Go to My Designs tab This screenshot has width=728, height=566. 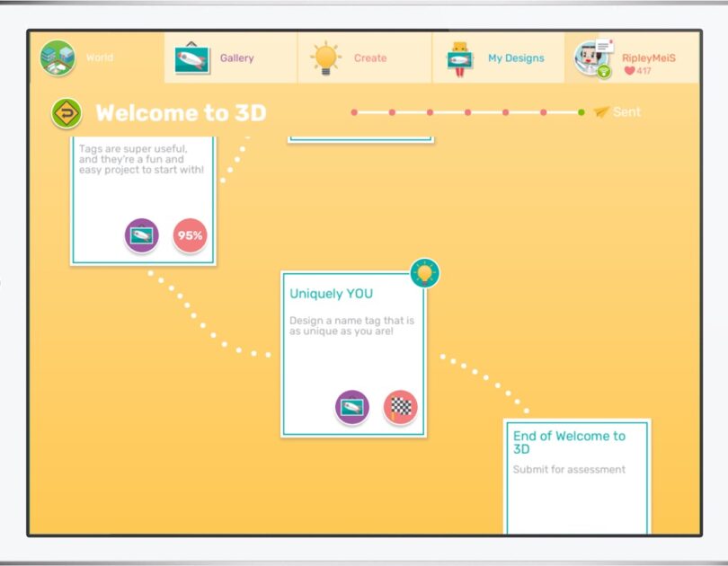click(498, 58)
